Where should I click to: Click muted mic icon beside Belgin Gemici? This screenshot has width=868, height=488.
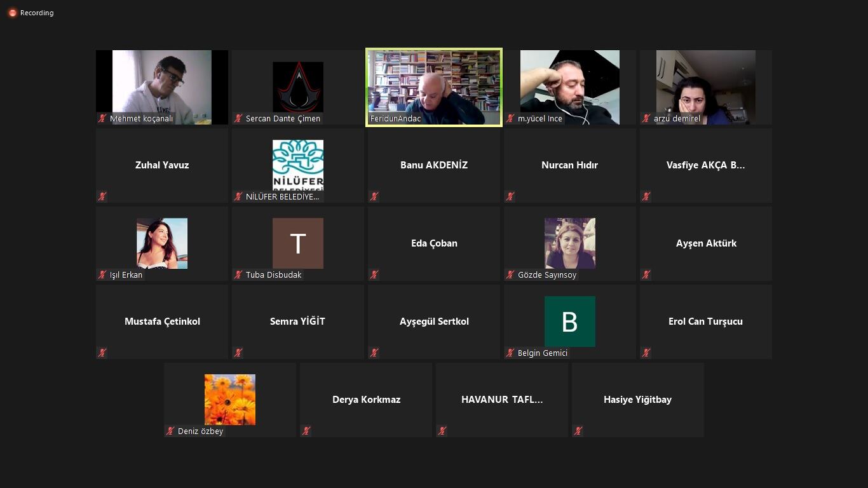tap(510, 353)
